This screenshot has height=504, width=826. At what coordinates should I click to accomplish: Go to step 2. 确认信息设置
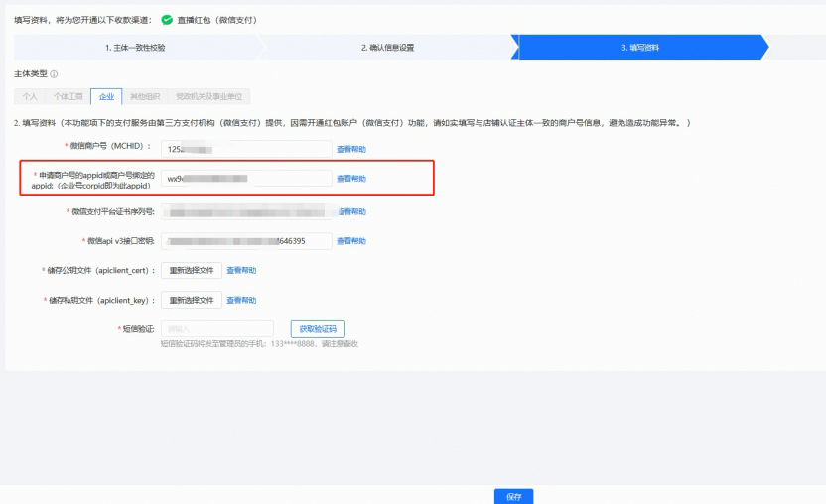[x=388, y=48]
